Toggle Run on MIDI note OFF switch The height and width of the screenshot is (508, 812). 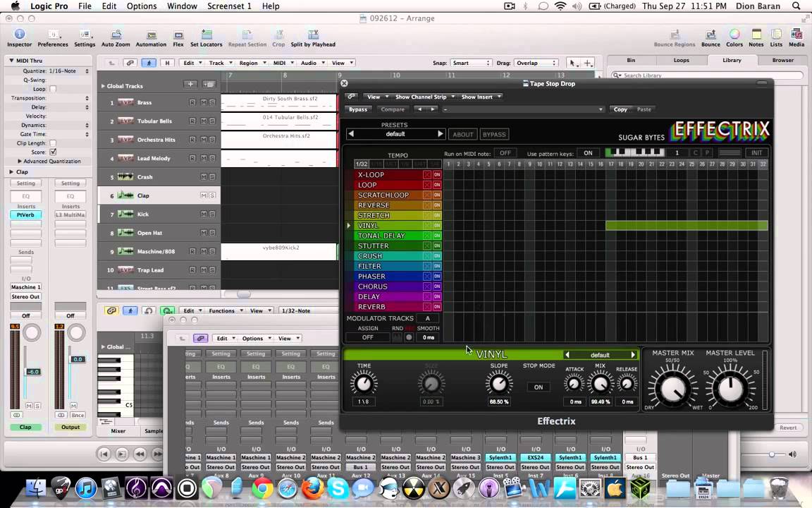[x=505, y=153]
